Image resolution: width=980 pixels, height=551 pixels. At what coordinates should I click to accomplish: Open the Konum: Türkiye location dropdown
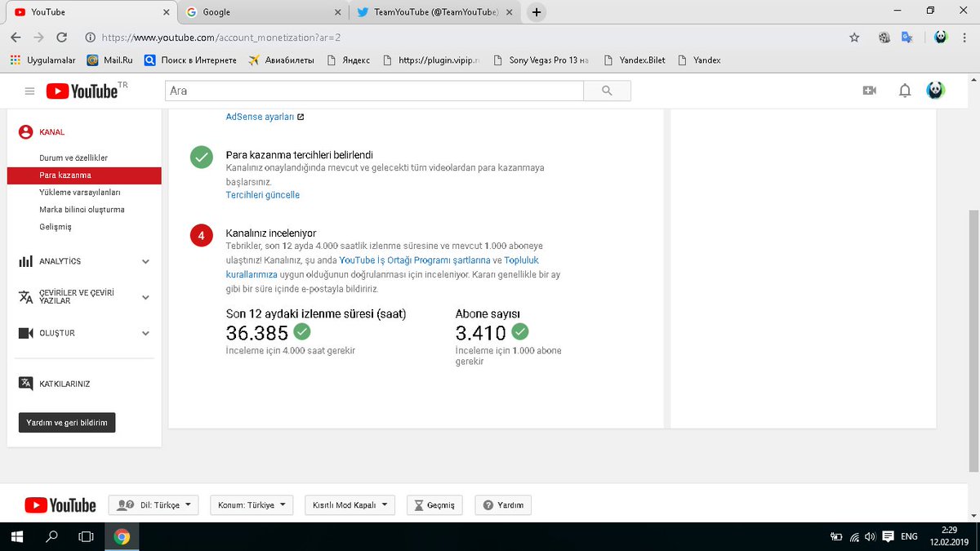252,505
